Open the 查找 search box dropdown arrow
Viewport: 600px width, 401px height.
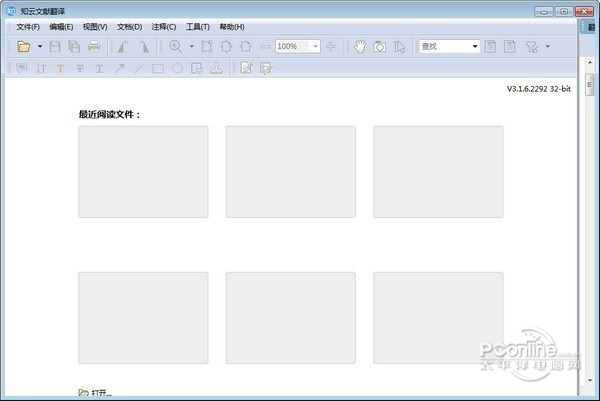475,47
